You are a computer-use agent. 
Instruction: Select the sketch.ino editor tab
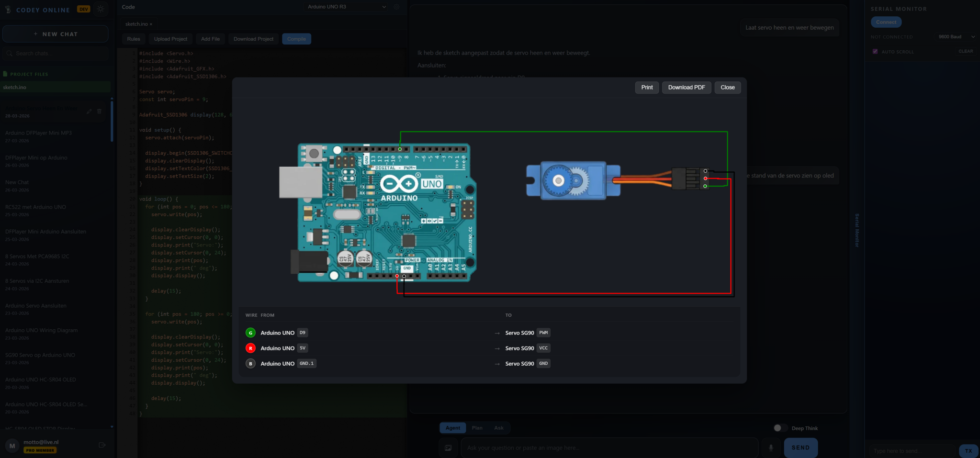tap(136, 24)
